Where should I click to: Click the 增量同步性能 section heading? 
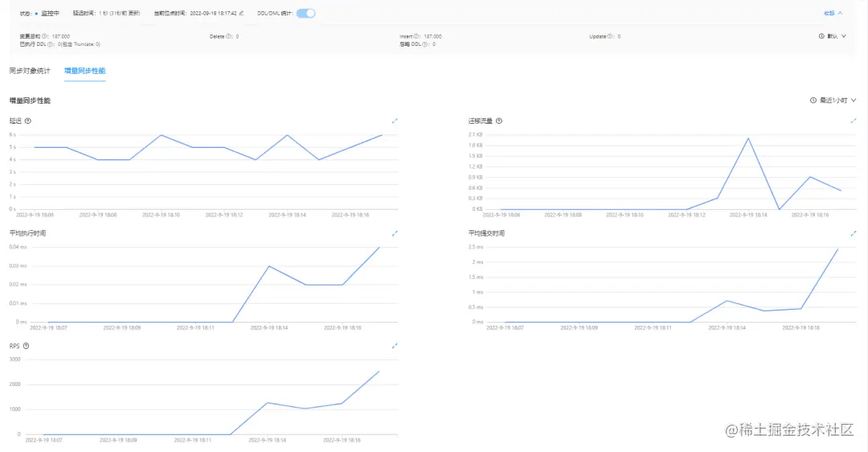coord(30,101)
